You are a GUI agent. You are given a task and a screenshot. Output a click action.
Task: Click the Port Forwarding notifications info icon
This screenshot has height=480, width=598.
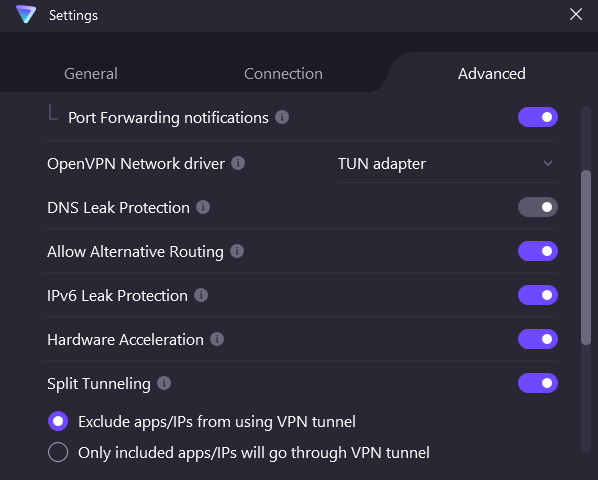282,117
